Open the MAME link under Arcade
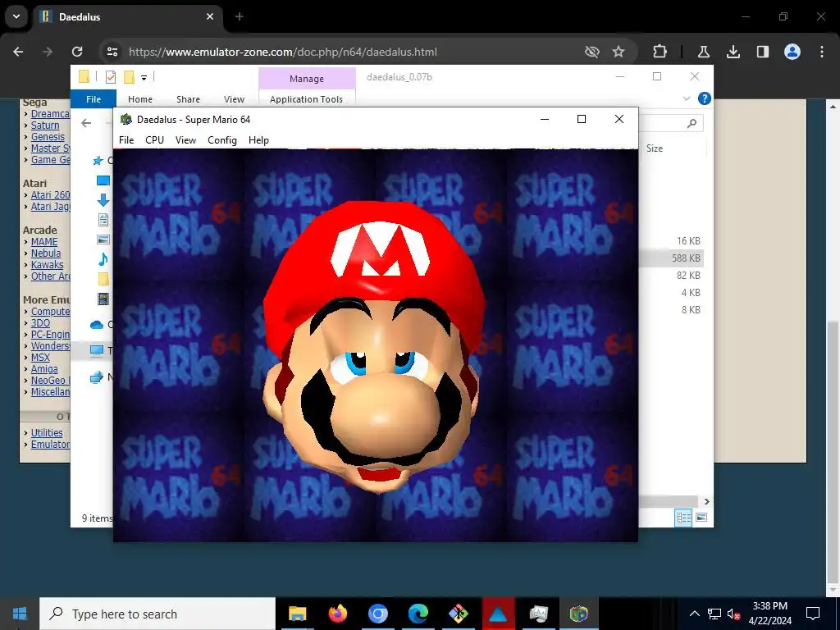This screenshot has width=840, height=630. pos(44,242)
